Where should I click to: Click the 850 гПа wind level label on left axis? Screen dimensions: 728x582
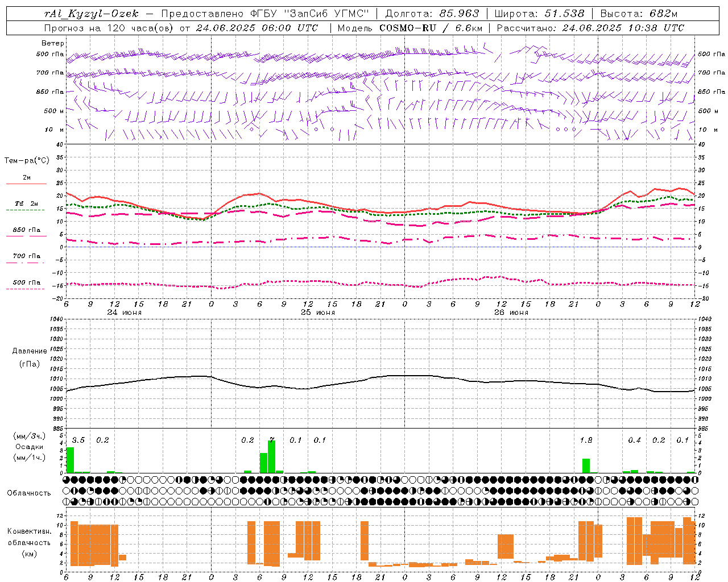50,92
